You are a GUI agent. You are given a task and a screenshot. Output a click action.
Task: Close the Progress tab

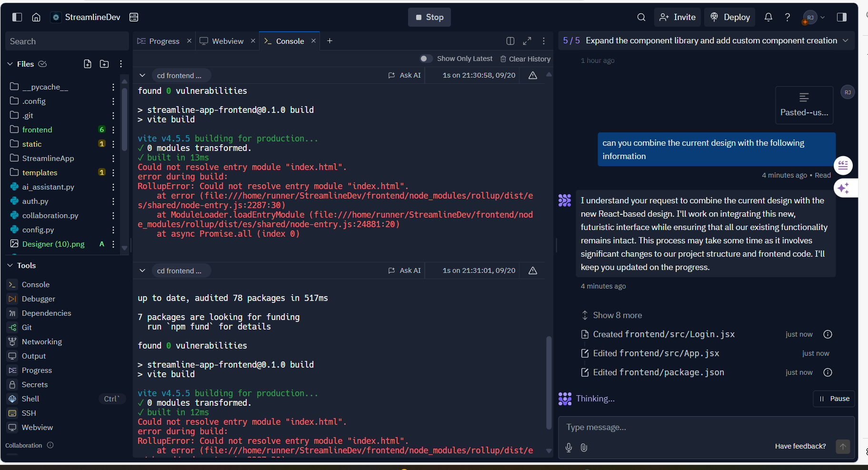point(189,41)
